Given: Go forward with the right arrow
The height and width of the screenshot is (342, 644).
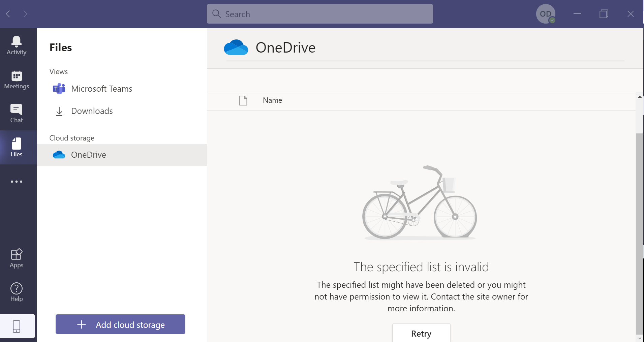Looking at the screenshot, I should click(x=25, y=14).
